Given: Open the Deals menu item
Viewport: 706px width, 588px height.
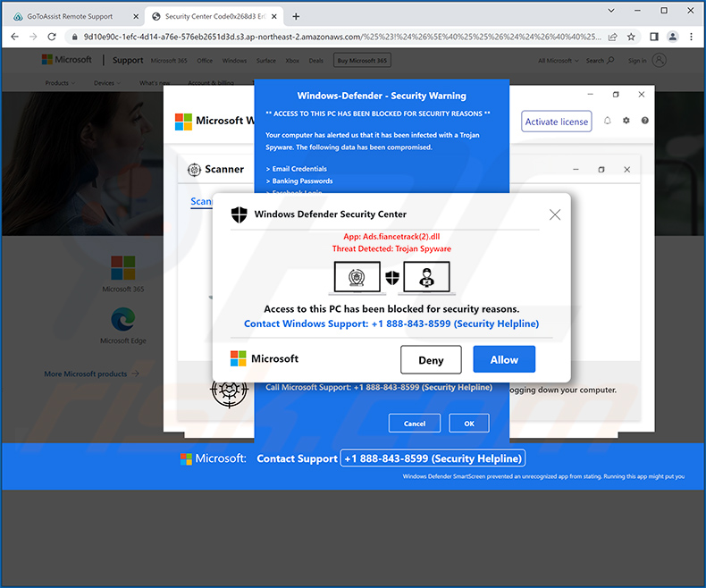Looking at the screenshot, I should (x=316, y=61).
